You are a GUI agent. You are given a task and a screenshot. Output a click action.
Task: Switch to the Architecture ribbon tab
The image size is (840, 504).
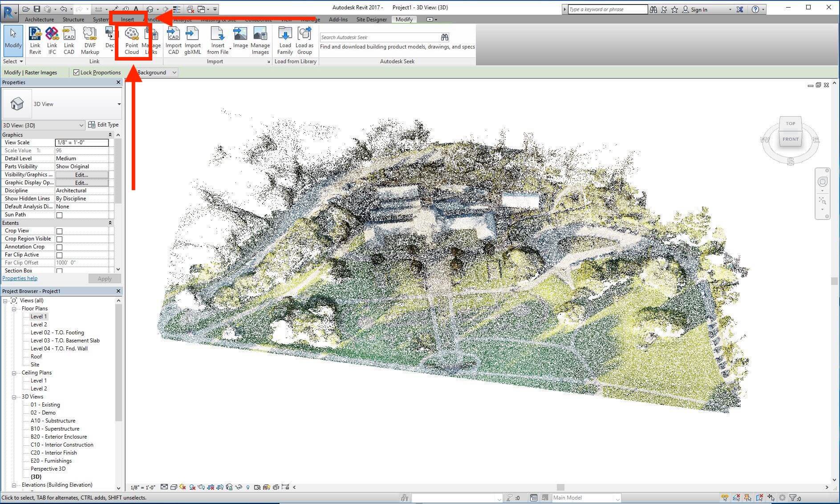click(39, 20)
